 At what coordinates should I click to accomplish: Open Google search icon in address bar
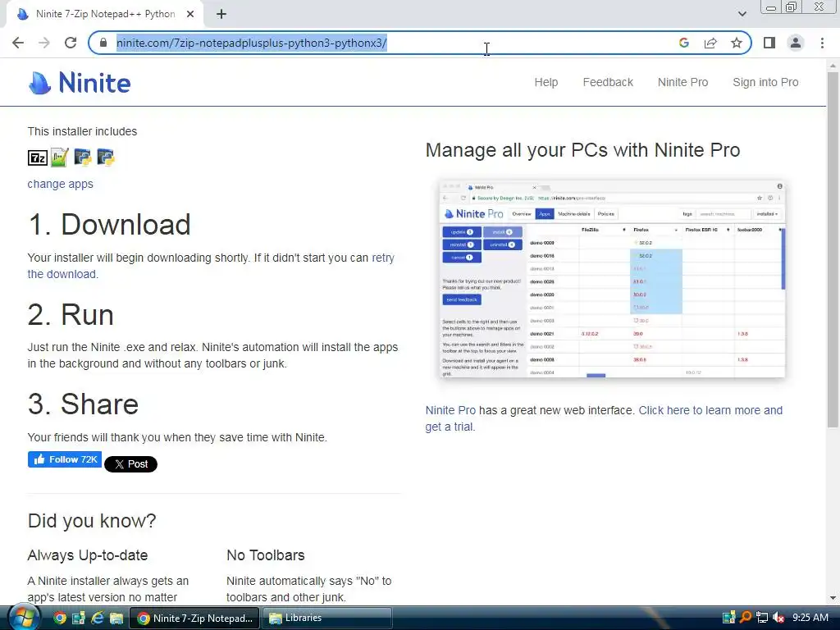tap(683, 43)
